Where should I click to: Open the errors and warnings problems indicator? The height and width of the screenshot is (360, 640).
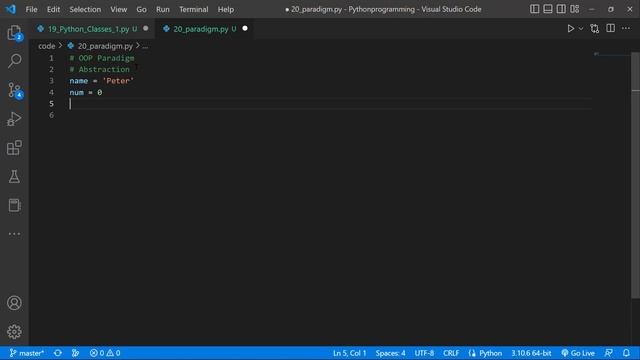[105, 353]
